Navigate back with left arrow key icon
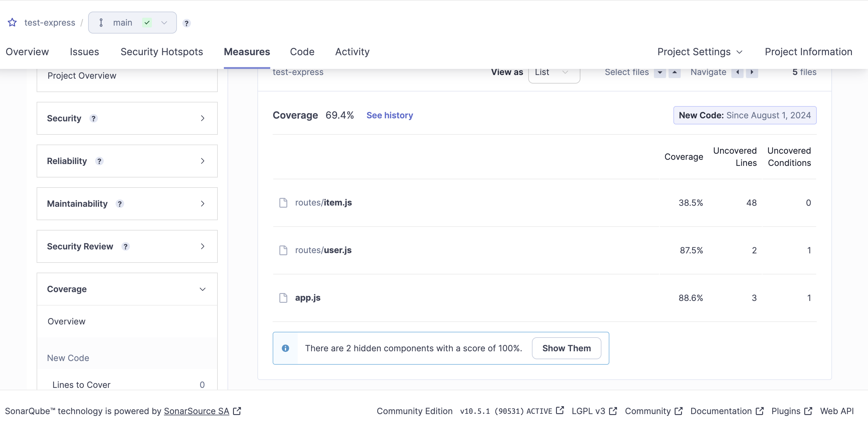 [737, 73]
